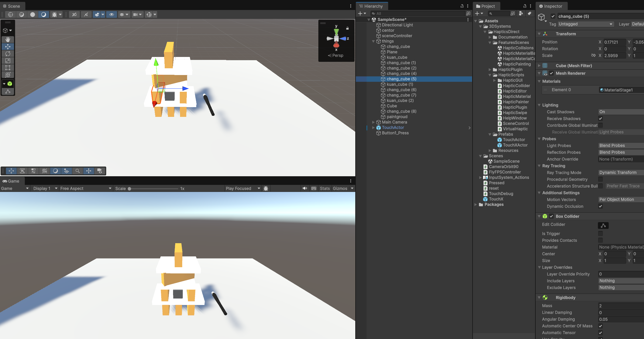Select the Rotate tool

8,53
